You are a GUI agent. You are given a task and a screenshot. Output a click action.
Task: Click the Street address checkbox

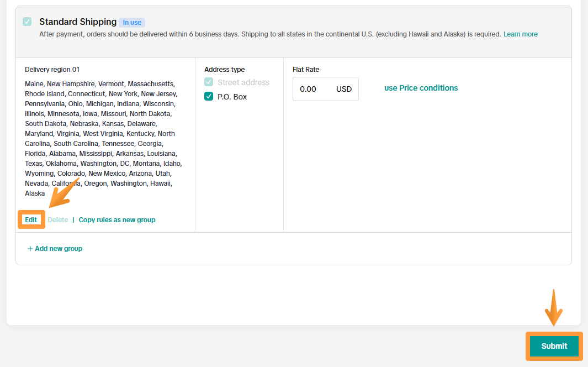click(209, 82)
